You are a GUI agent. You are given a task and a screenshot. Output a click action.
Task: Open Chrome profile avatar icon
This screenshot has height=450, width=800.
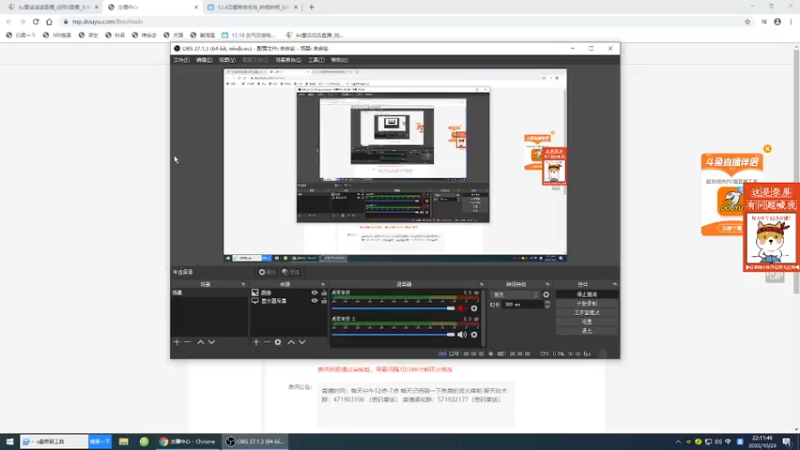tap(777, 21)
